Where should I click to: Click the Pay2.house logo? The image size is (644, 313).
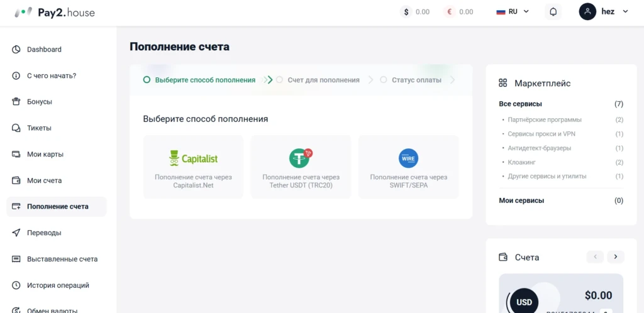54,13
